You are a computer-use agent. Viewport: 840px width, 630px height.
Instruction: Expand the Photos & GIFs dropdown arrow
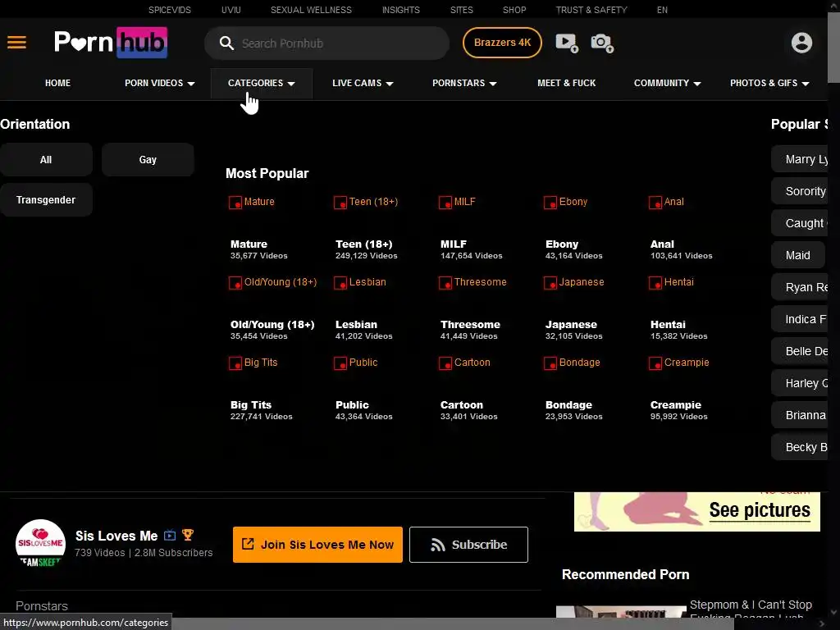click(x=806, y=84)
